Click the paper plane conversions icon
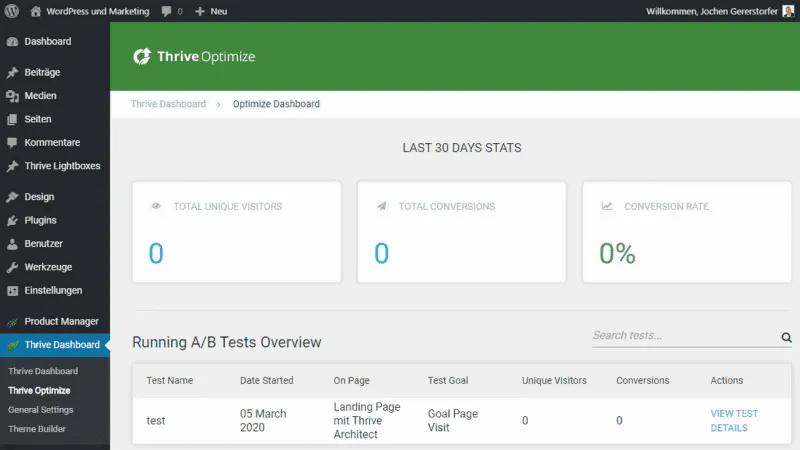The height and width of the screenshot is (450, 800). click(x=382, y=206)
